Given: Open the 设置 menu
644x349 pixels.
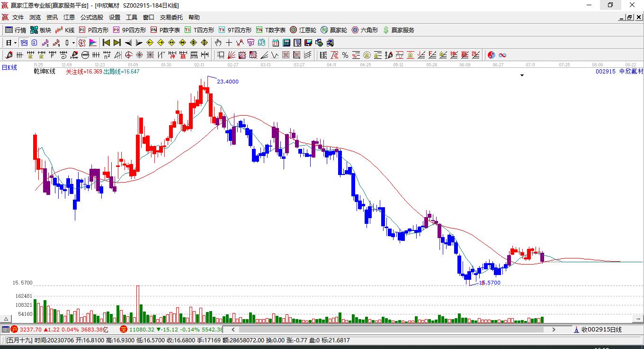Looking at the screenshot, I should point(115,18).
